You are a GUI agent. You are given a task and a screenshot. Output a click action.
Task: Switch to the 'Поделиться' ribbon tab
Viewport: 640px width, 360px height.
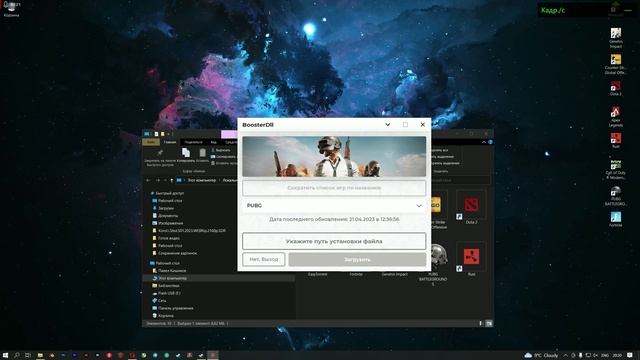coord(193,142)
